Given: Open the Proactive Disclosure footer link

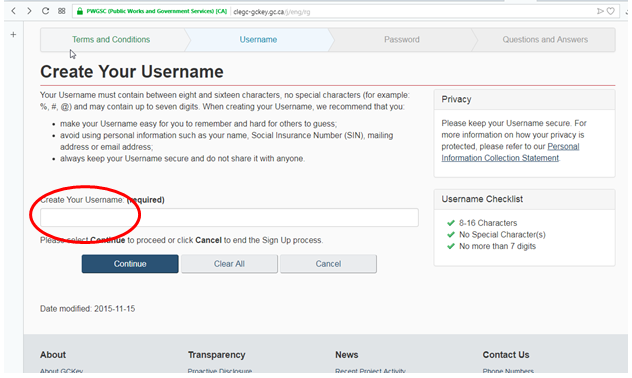Looking at the screenshot, I should click(220, 370).
